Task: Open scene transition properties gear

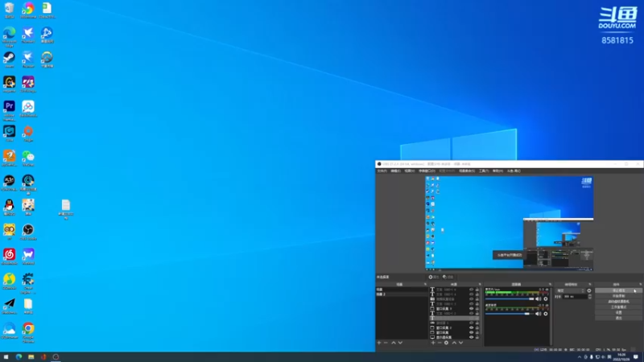Action: (589, 290)
